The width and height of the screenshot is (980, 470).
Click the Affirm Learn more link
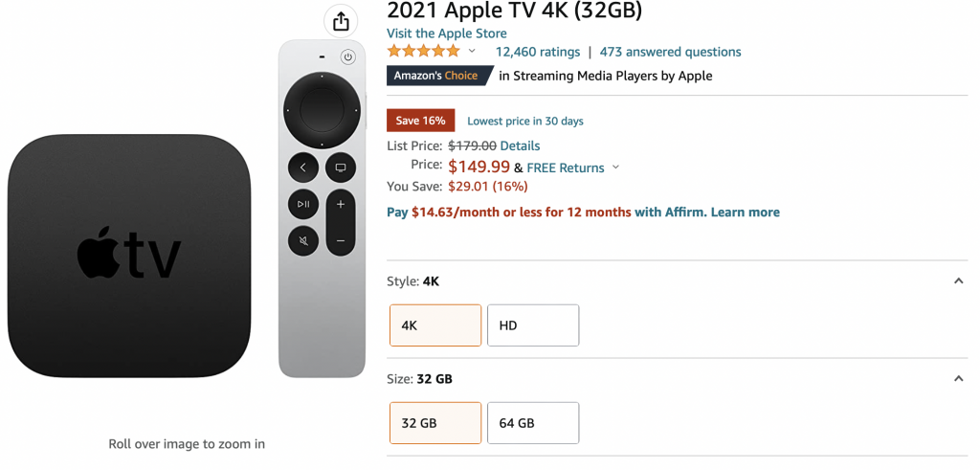click(745, 213)
